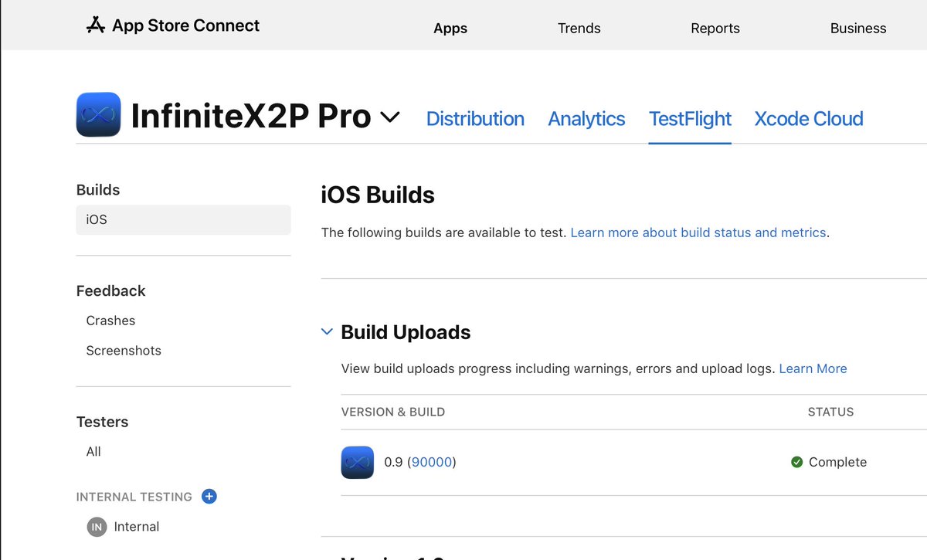Image resolution: width=927 pixels, height=560 pixels.
Task: Click the Builds sidebar heading
Action: [98, 189]
